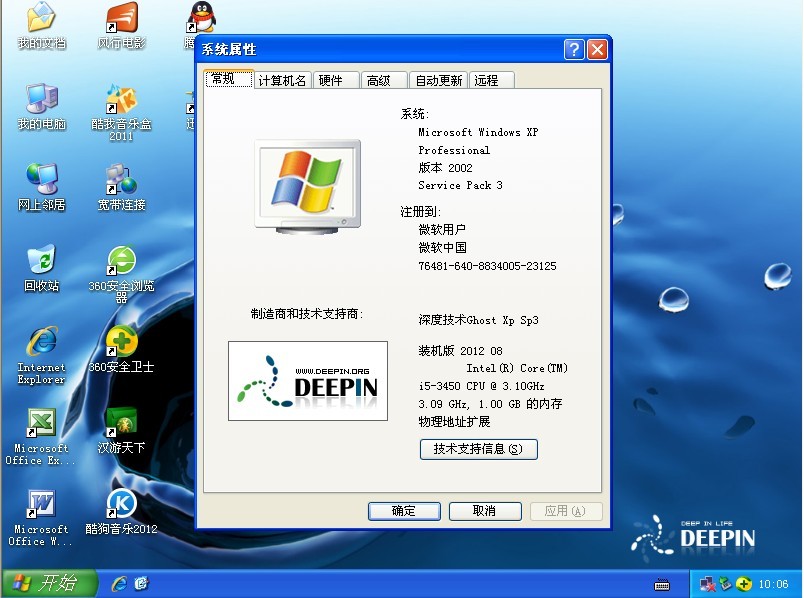
Task: Switch to the 计算机名 tab
Action: click(x=282, y=81)
